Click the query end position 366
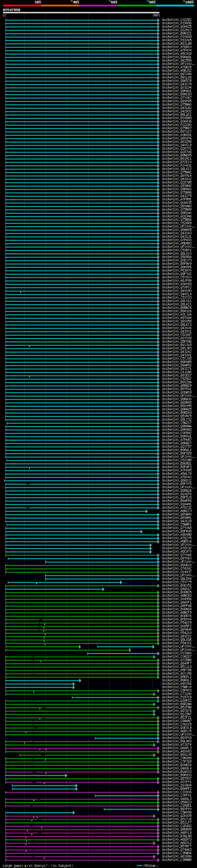This screenshot has width=197, height=868. coord(155,15)
